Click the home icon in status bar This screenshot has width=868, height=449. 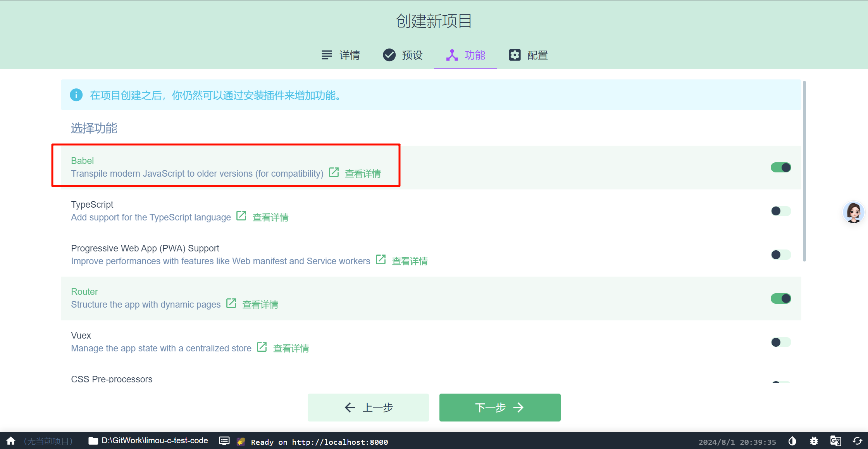[11, 441]
